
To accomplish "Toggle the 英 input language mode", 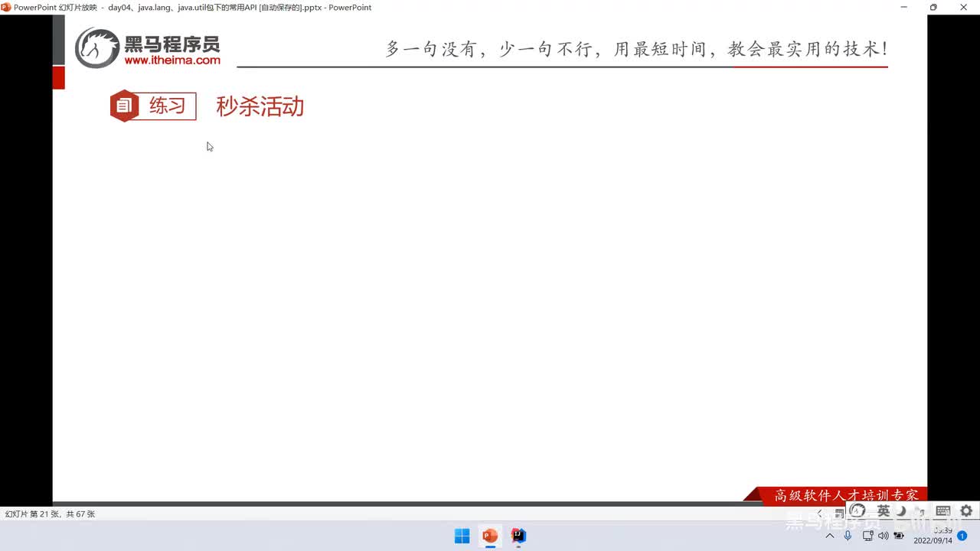I will coord(884,510).
